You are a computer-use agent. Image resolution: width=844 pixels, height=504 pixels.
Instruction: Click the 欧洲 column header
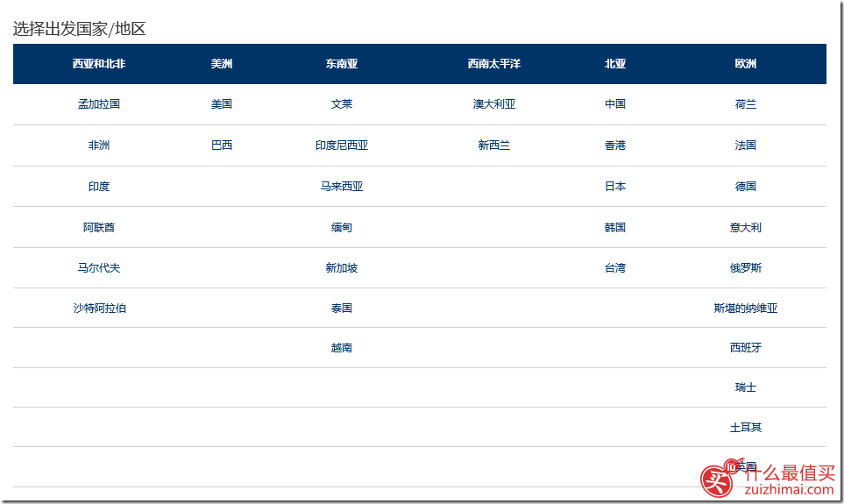[746, 63]
